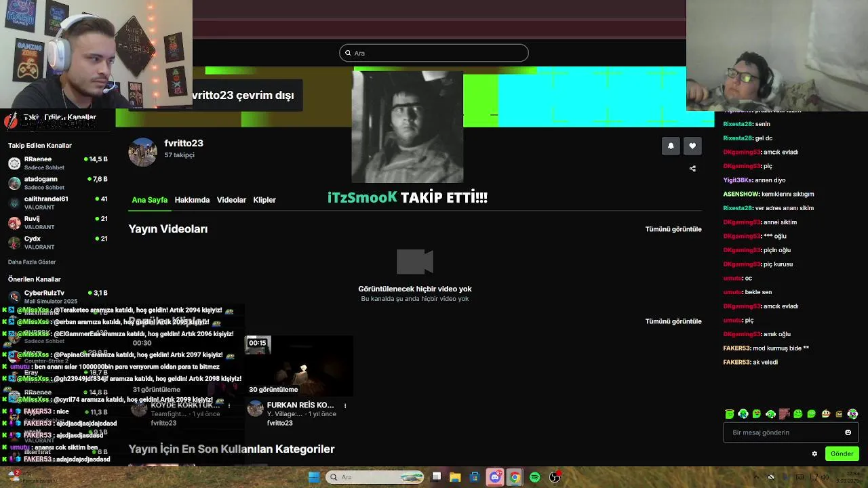Image resolution: width=868 pixels, height=488 pixels.
Task: Select the brown angry box emote
Action: click(839, 413)
